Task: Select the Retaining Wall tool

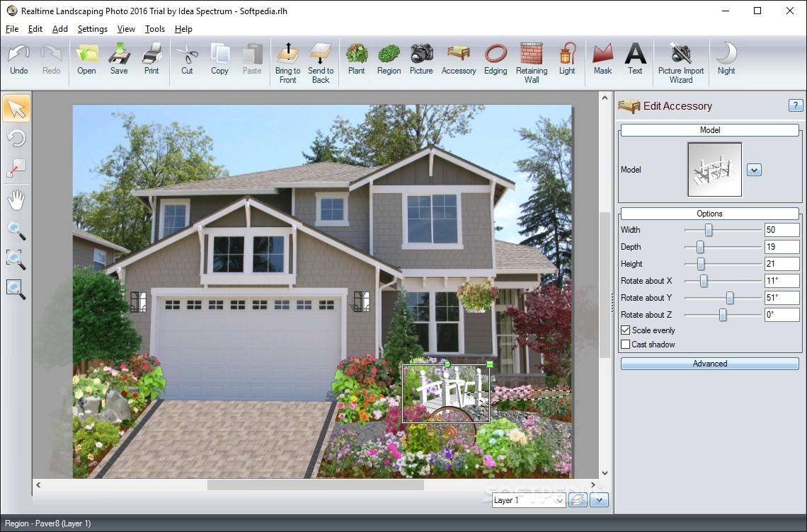Action: [x=532, y=63]
